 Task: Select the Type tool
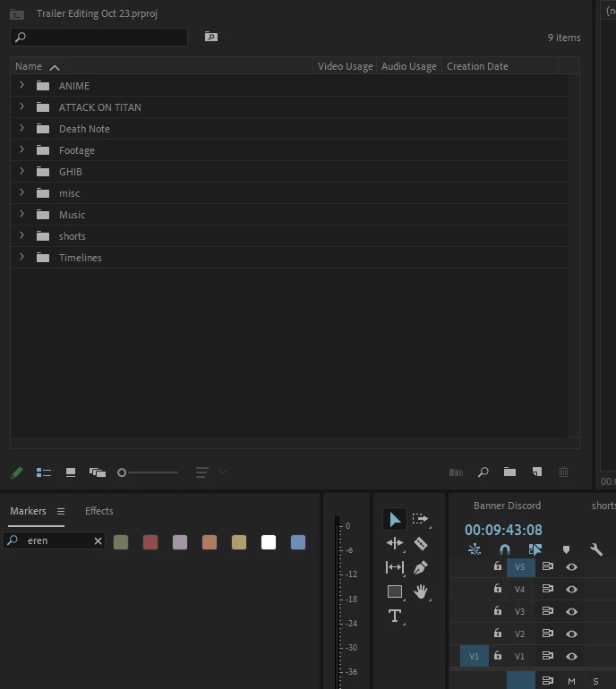click(394, 616)
